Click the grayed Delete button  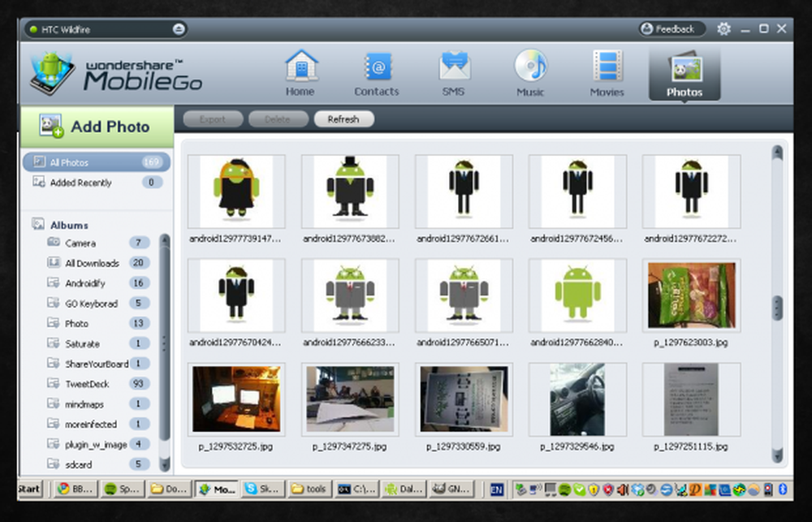[x=278, y=119]
